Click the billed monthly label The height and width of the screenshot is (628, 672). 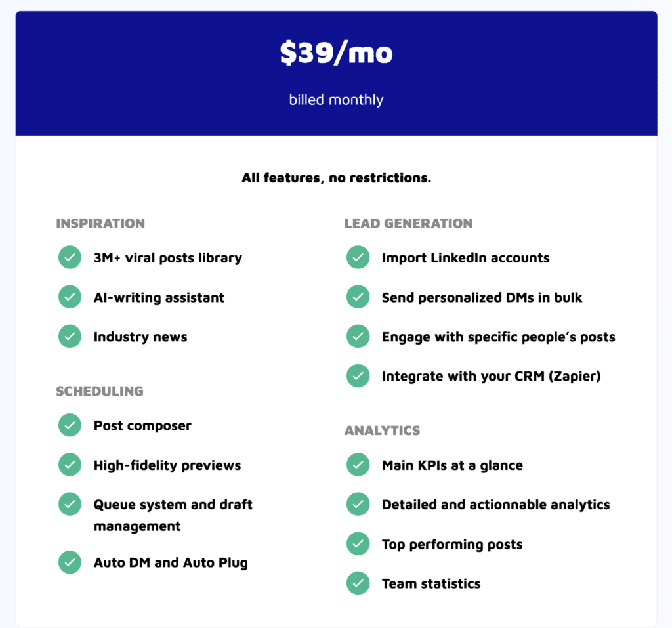tap(337, 100)
